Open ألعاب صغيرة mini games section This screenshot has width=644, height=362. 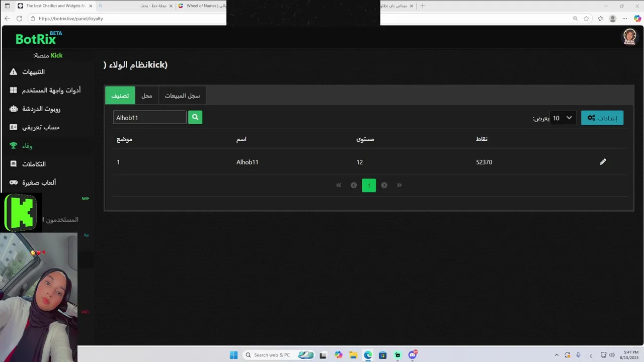click(x=33, y=183)
